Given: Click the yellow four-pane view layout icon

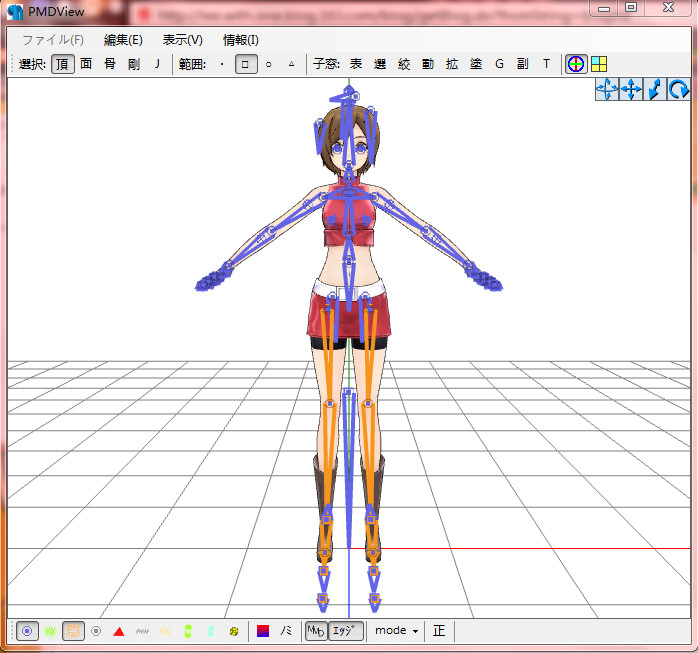Looking at the screenshot, I should [x=599, y=64].
